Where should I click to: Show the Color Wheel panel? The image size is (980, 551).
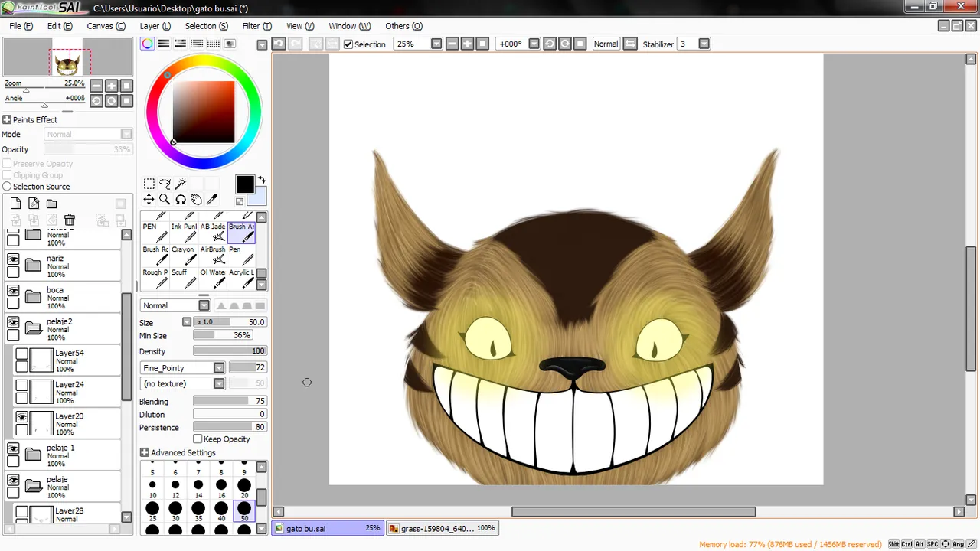(x=147, y=44)
